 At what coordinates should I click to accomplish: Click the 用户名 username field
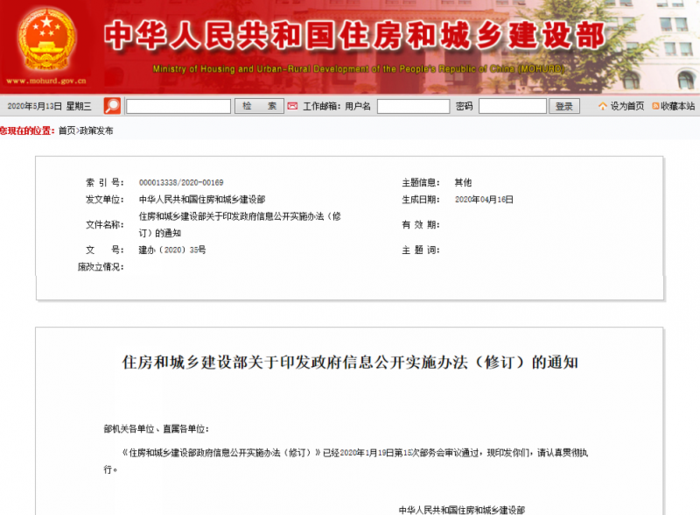412,106
